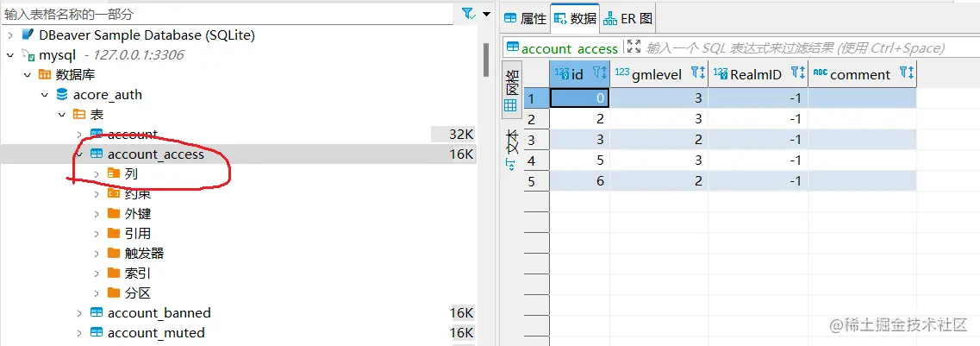Click the gmlevel cell in row 3
Image resolution: width=980 pixels, height=346 pixels.
[x=659, y=140]
